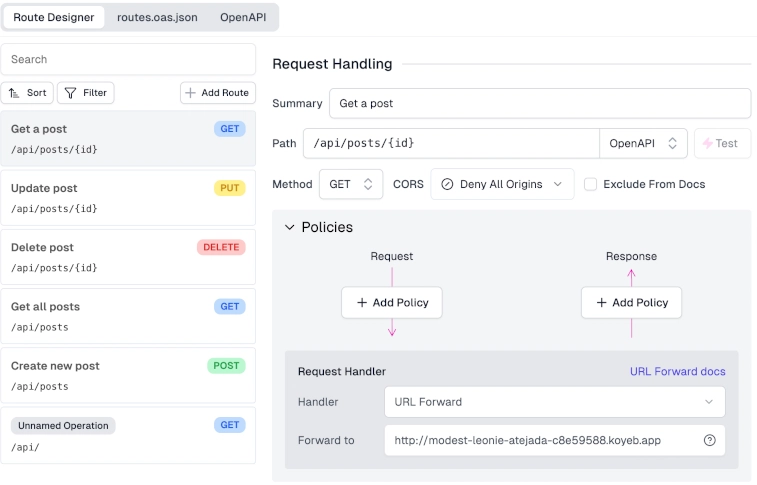Expand the CORS Deny All Origins dropdown
This screenshot has height=485, width=757.
click(x=502, y=184)
